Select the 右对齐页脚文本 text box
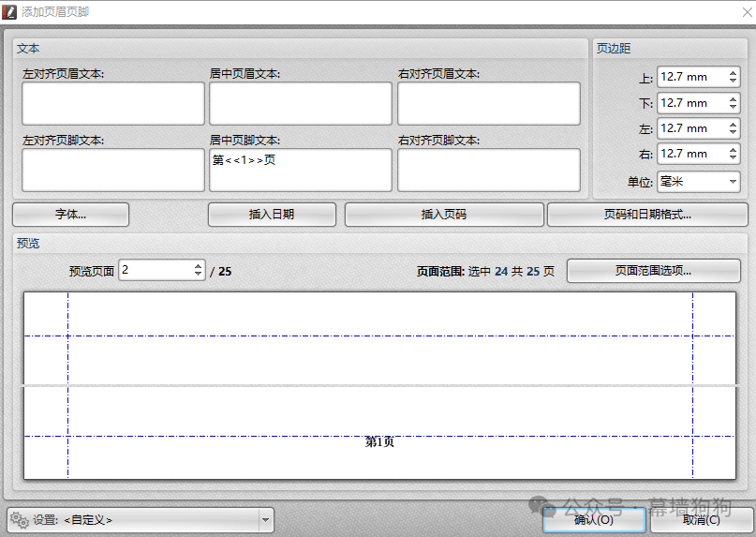756x537 pixels. pos(488,170)
